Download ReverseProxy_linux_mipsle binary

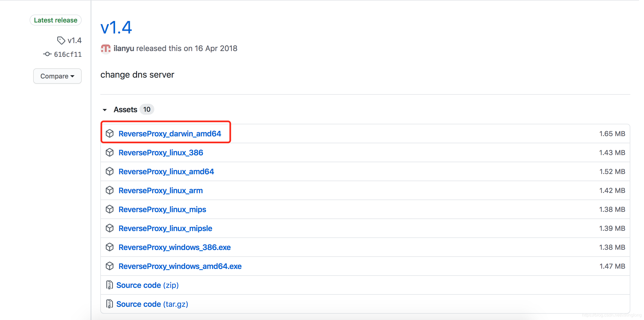point(165,228)
